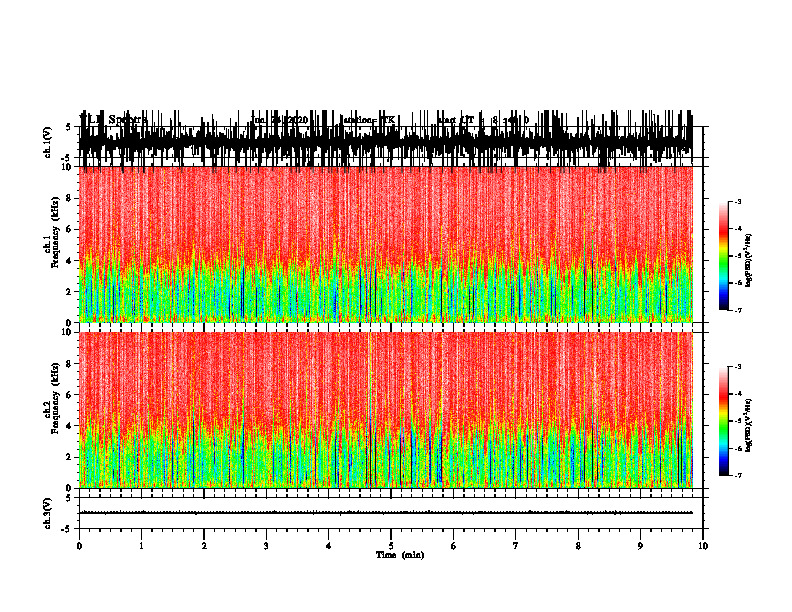Viewport: 792px width, 612px height.
Task: Click the ch.2 spectrogram color scale bar
Action: pyautogui.click(x=724, y=421)
